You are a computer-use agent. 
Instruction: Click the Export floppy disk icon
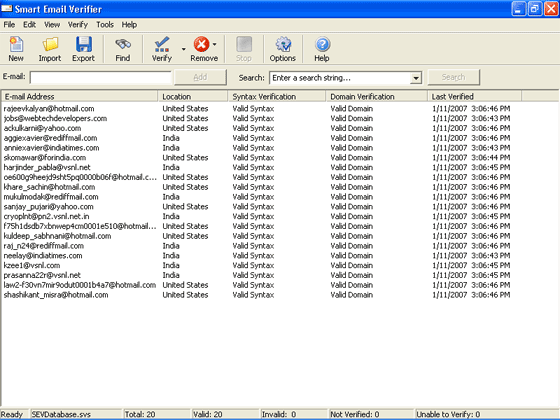click(84, 44)
